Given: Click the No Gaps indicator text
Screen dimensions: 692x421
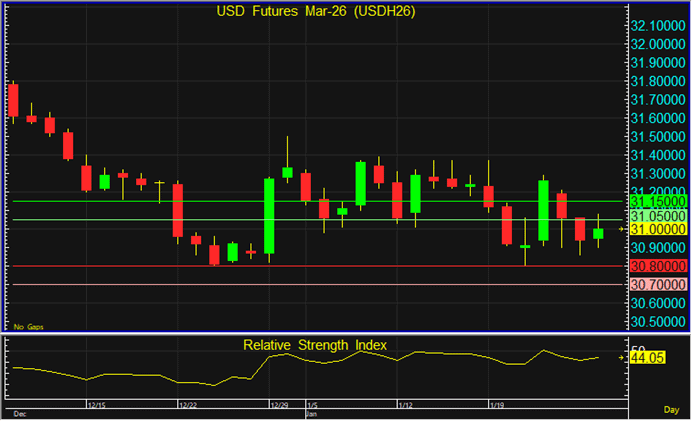Looking at the screenshot, I should pyautogui.click(x=27, y=327).
